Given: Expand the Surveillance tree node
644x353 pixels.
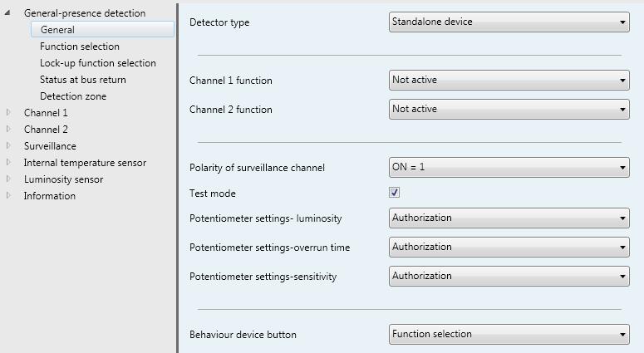Looking at the screenshot, I should tap(7, 145).
